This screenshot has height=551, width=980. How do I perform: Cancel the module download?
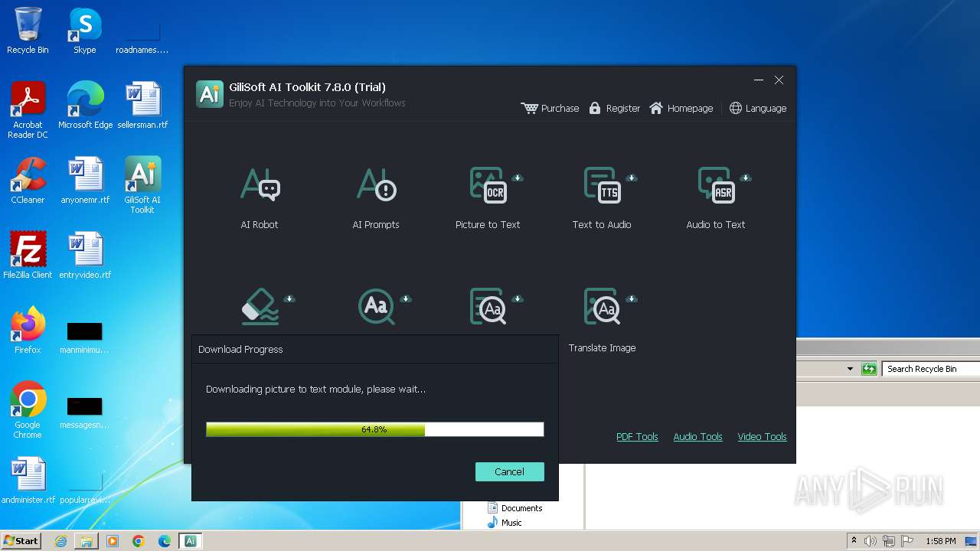[x=509, y=471]
